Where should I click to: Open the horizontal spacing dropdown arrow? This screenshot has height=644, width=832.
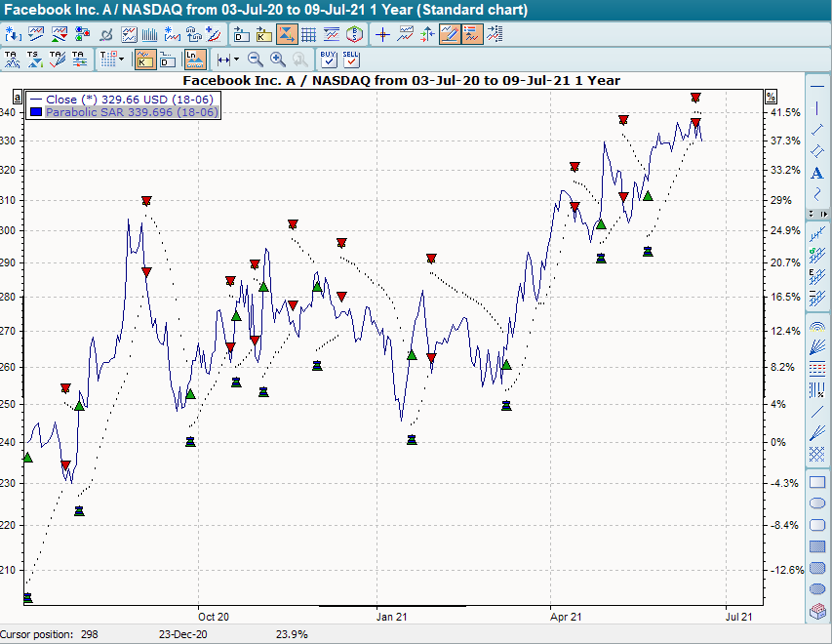[235, 60]
